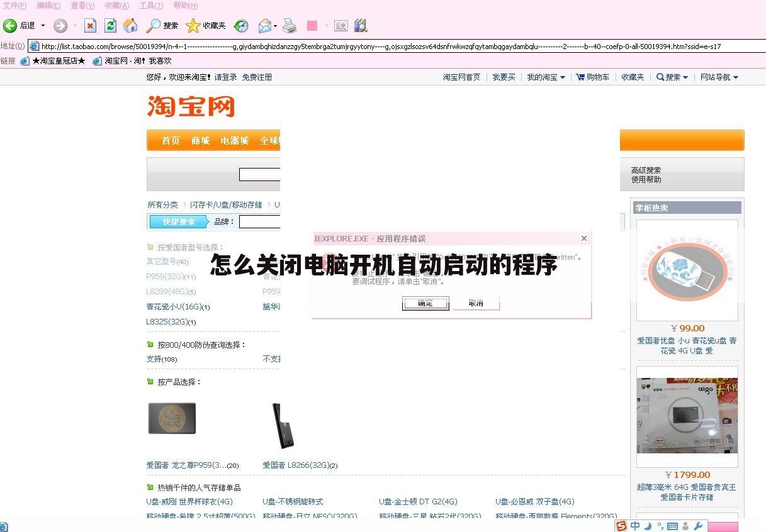
Task: Open Sogou settings wrench icon
Action: click(698, 526)
